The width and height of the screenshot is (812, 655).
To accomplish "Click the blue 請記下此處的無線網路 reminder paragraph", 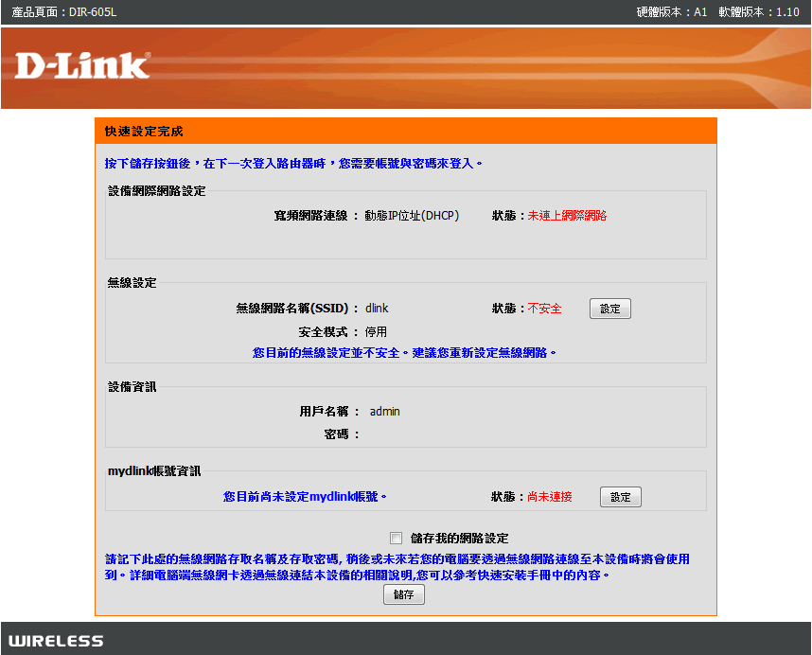I will 397,567.
